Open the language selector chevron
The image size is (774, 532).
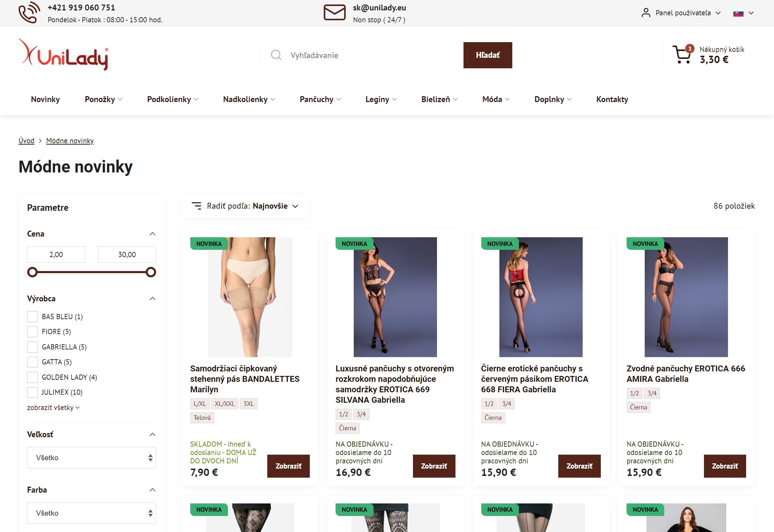[x=751, y=13]
